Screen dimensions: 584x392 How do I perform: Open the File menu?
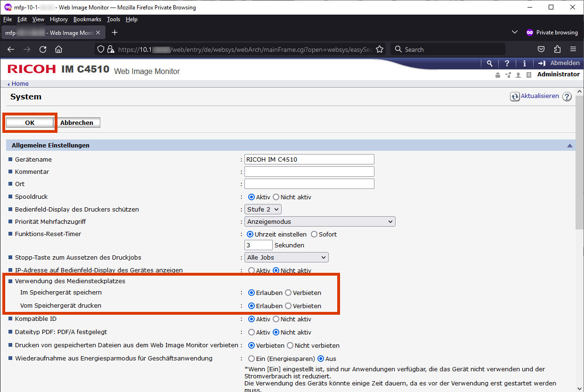coord(8,19)
